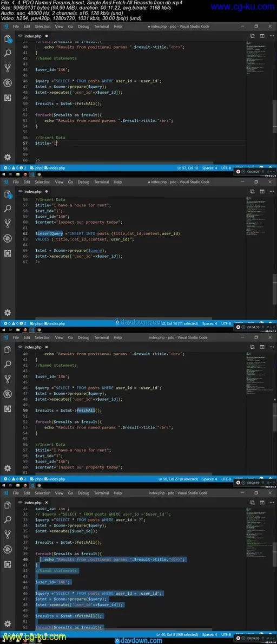Click $content="Inspect our property today" in 11 selected frame

click(79, 222)
